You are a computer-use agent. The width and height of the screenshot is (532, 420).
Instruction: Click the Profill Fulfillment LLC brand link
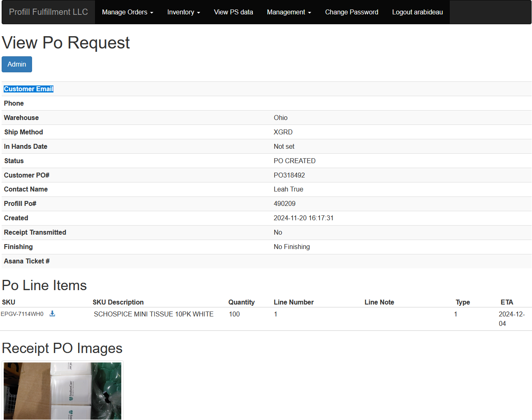(x=48, y=12)
